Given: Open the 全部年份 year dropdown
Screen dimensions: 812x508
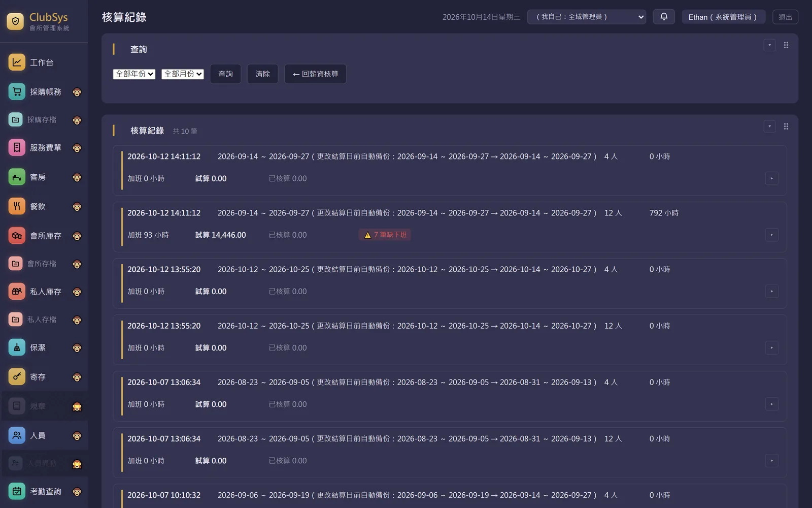Looking at the screenshot, I should (134, 74).
